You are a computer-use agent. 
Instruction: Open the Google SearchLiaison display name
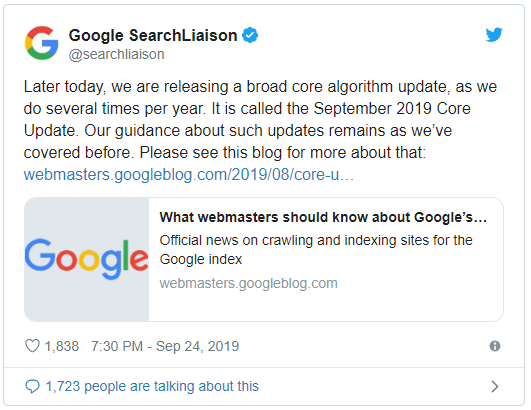[153, 36]
